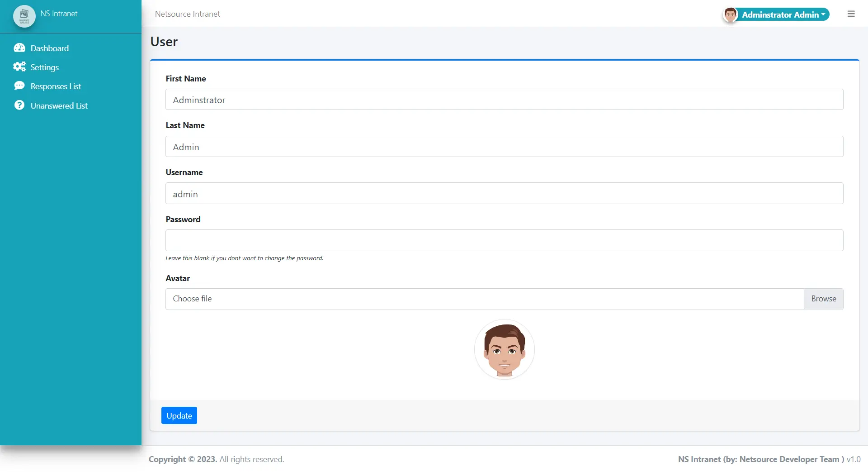Screen dimensions: 868x472
Task: Click the large avatar preview image
Action: tap(504, 349)
